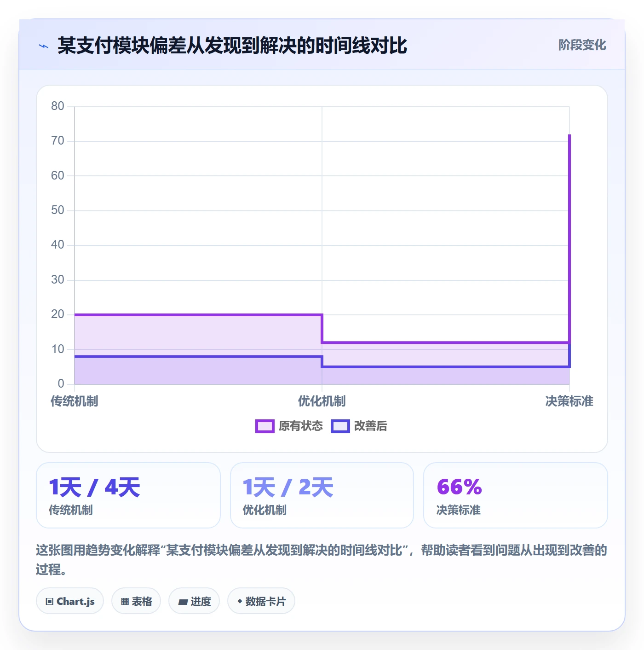Click the 数据卡片 tag
Image resolution: width=644 pixels, height=650 pixels.
coord(261,601)
